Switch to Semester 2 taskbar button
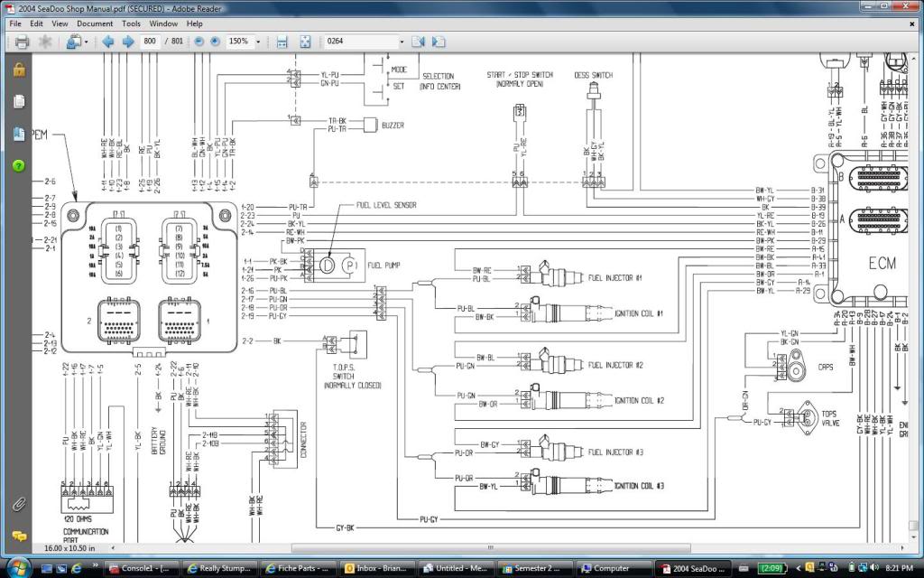The image size is (924, 578). pyautogui.click(x=535, y=569)
